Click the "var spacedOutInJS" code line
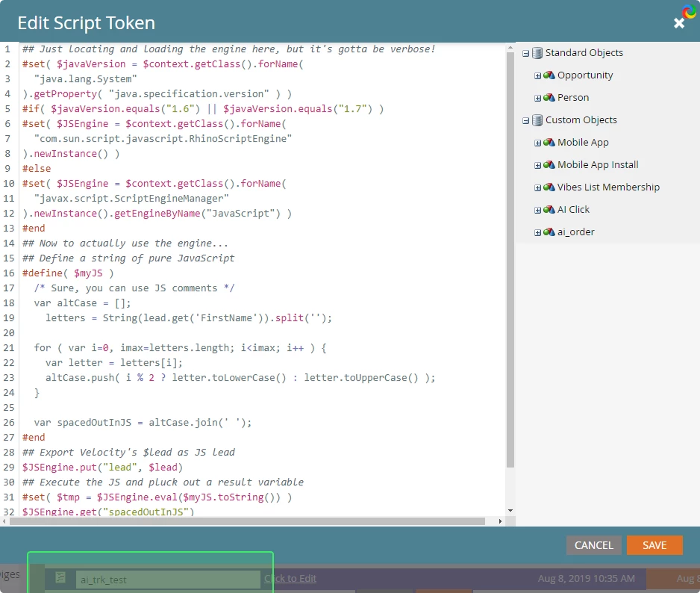Screen dimensions: 700x593 tap(143, 422)
